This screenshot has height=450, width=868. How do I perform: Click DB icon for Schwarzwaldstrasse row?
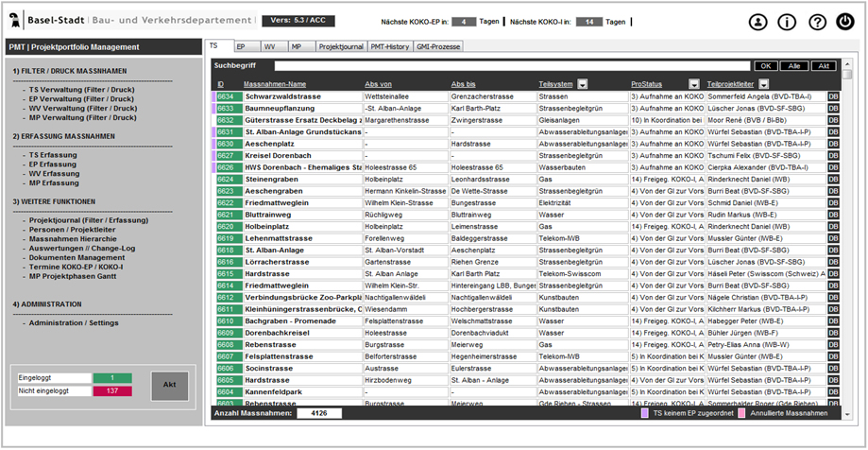[x=833, y=96]
